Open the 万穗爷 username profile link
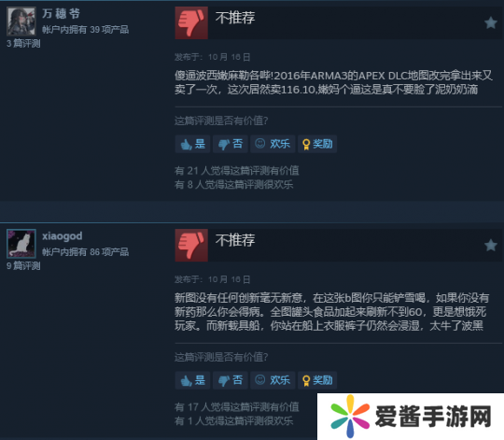Screen dimensions: 504x440 click(x=61, y=14)
